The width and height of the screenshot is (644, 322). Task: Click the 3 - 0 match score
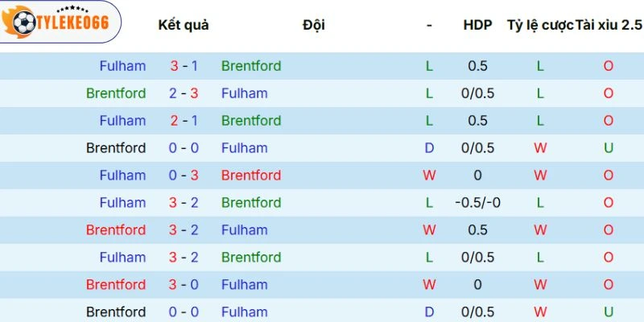pyautogui.click(x=184, y=285)
